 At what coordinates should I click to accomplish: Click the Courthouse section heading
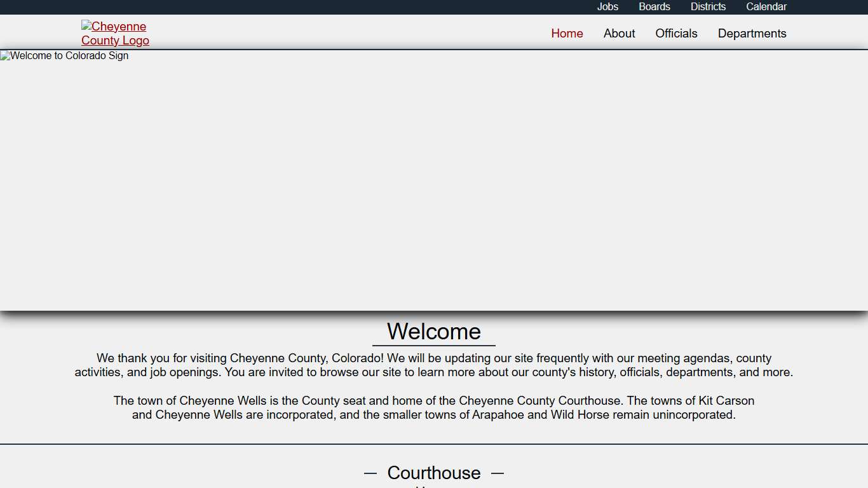pos(434,473)
